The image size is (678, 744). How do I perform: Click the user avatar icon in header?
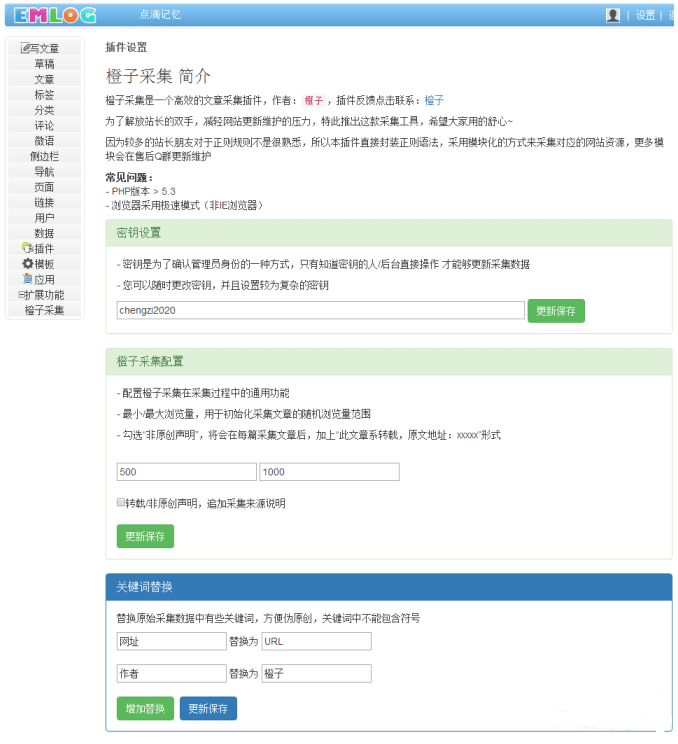click(x=613, y=15)
